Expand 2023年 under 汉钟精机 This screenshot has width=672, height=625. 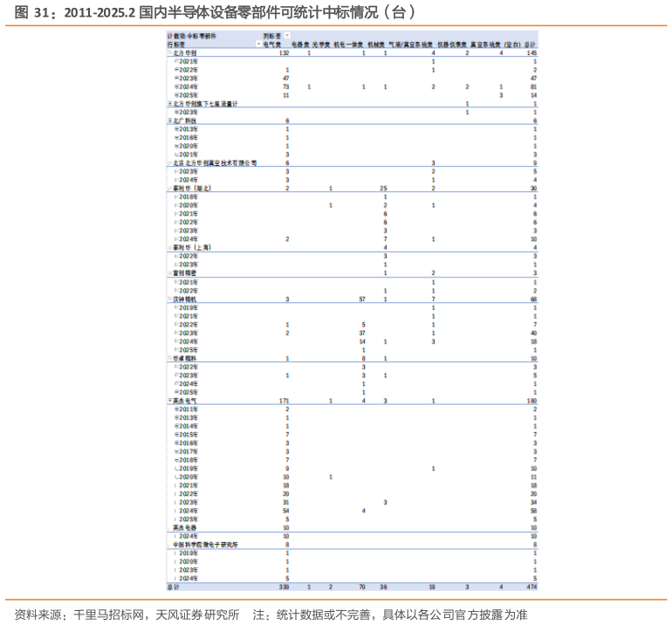(175, 333)
